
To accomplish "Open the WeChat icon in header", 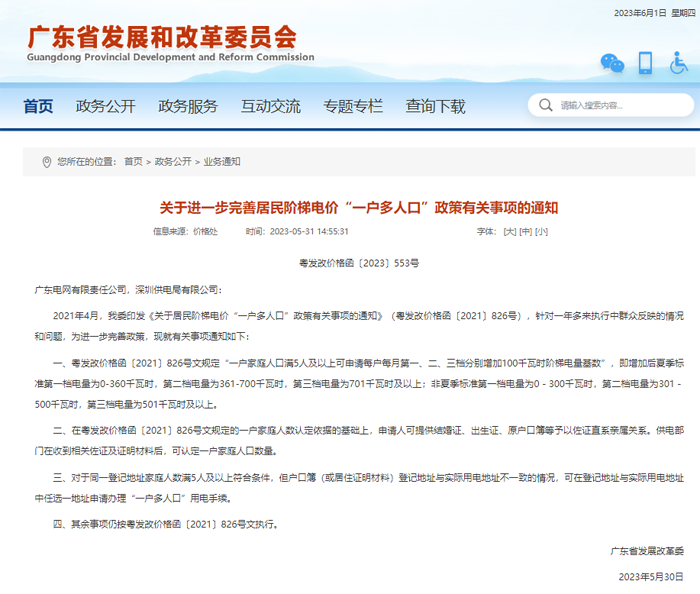I will coord(611,63).
